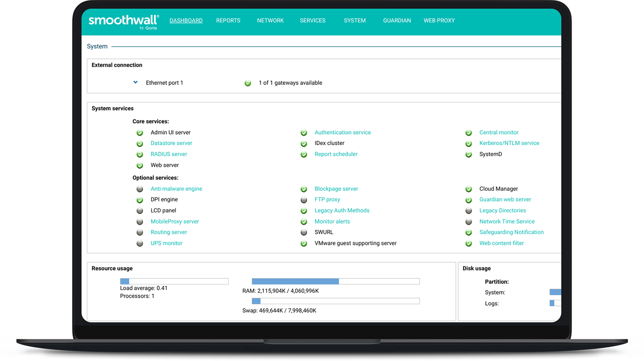Click the status icon beside SWURL
This screenshot has height=361, width=644.
coord(304,232)
